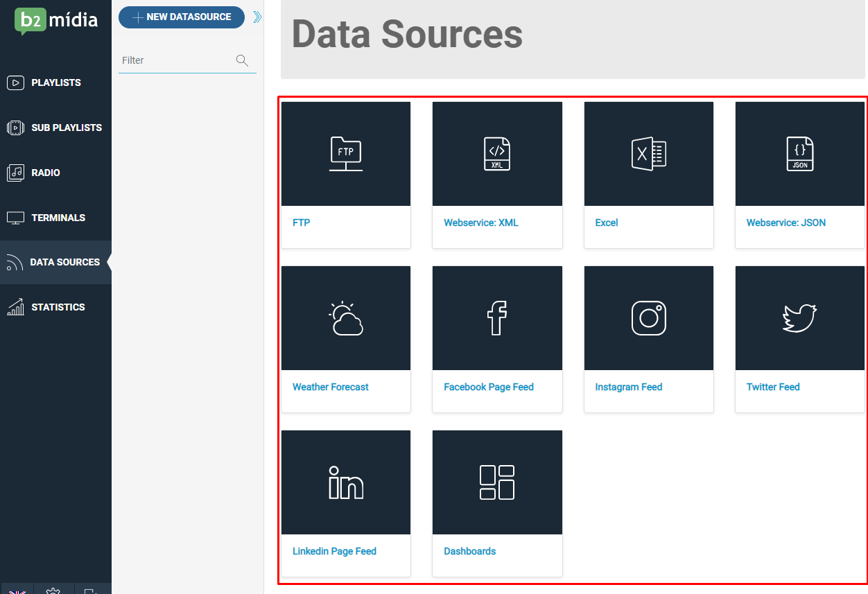Open the Facebook Page Feed link
868x594 pixels.
point(489,387)
